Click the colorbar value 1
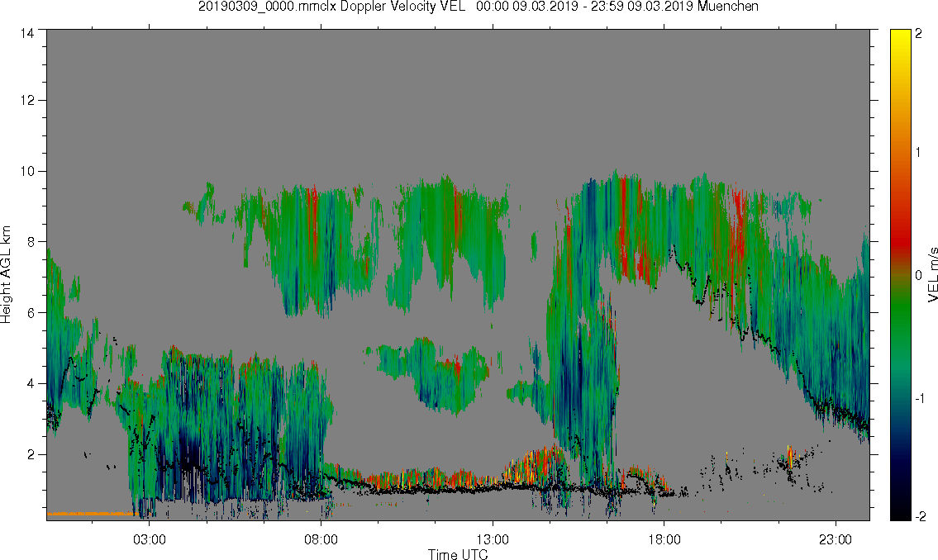938x560 pixels. point(918,153)
